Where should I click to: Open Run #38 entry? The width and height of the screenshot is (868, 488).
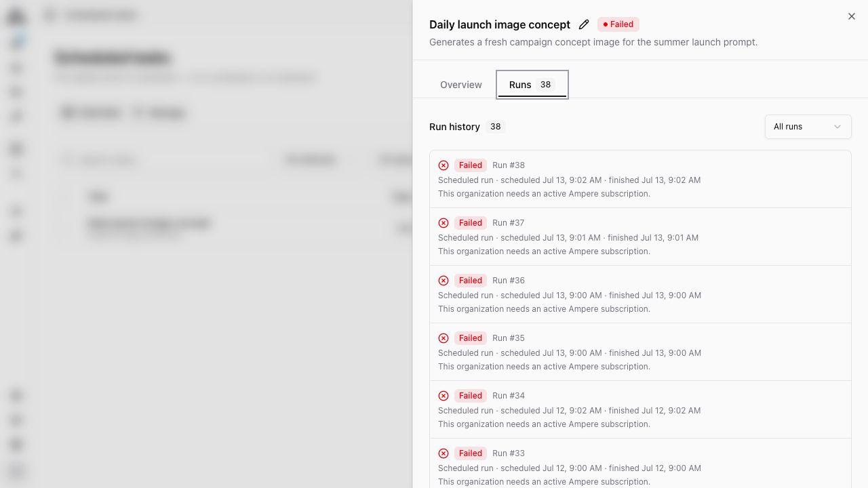640,179
